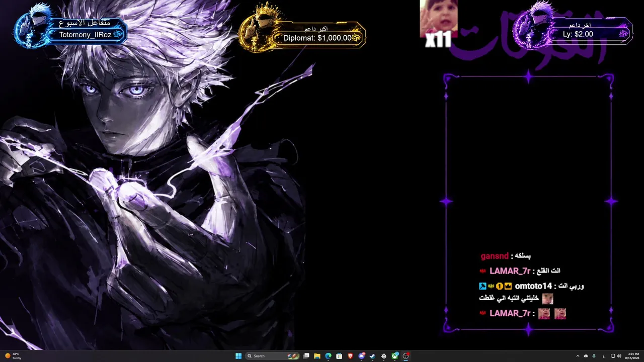644x362 pixels.
Task: Click the "Diplomat: $1,000.00" donor text
Action: 317,38
